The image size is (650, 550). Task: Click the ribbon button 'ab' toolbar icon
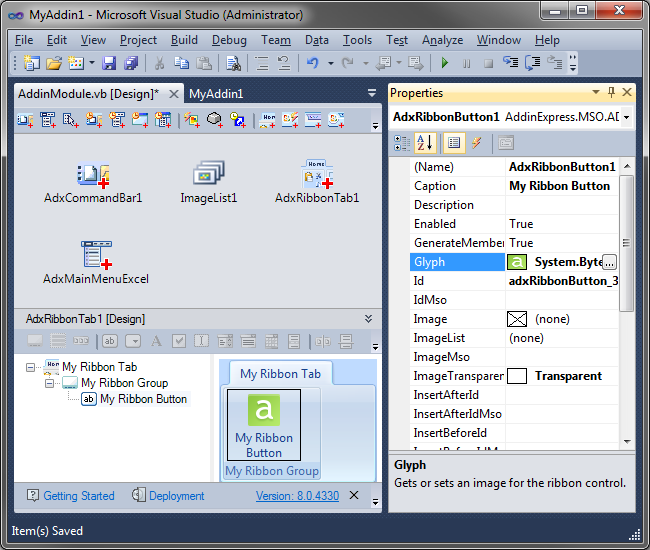coord(110,341)
